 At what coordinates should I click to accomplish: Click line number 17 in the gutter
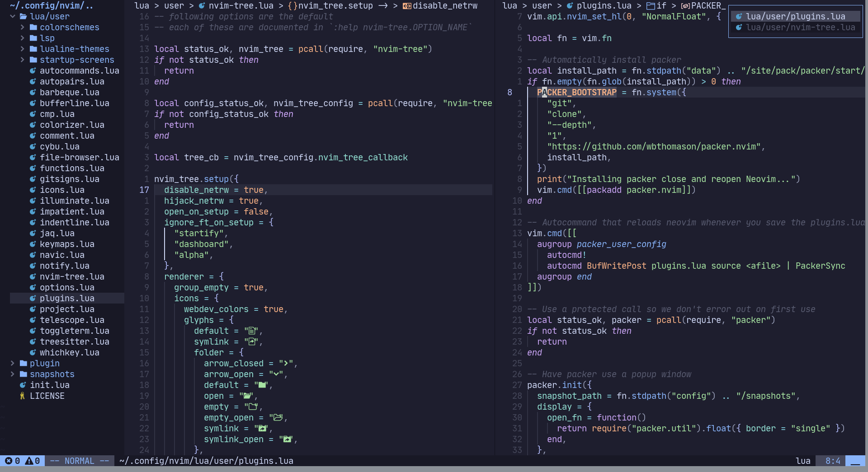(x=144, y=190)
